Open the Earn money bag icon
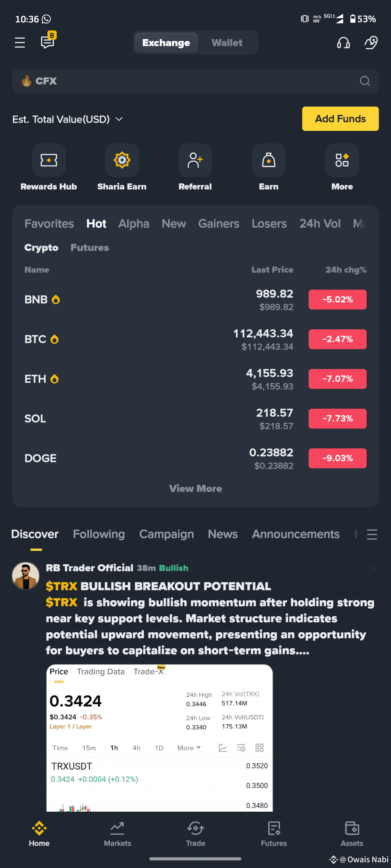Image resolution: width=391 pixels, height=868 pixels. [x=269, y=160]
